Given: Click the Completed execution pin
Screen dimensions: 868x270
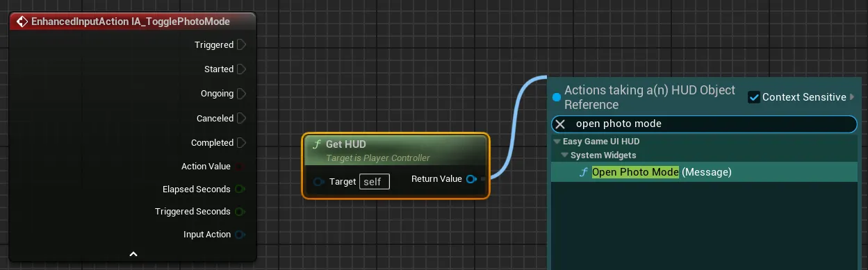Looking at the screenshot, I should click(242, 143).
